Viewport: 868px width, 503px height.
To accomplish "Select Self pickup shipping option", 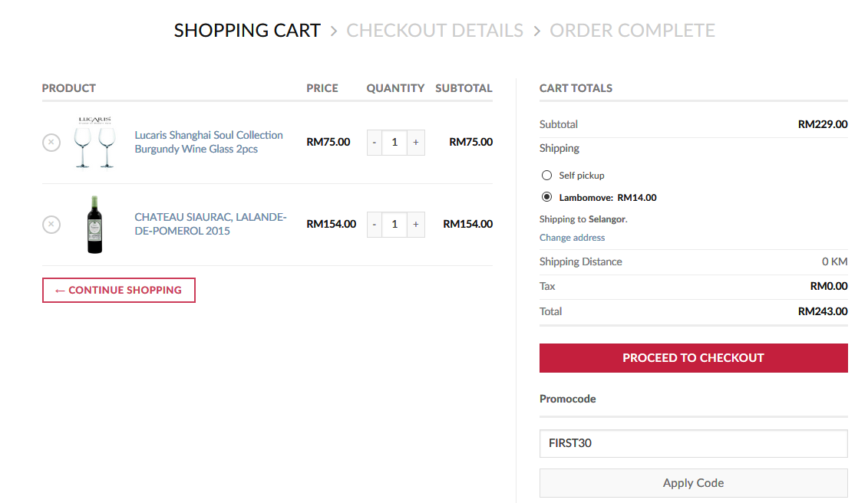I will tap(547, 176).
